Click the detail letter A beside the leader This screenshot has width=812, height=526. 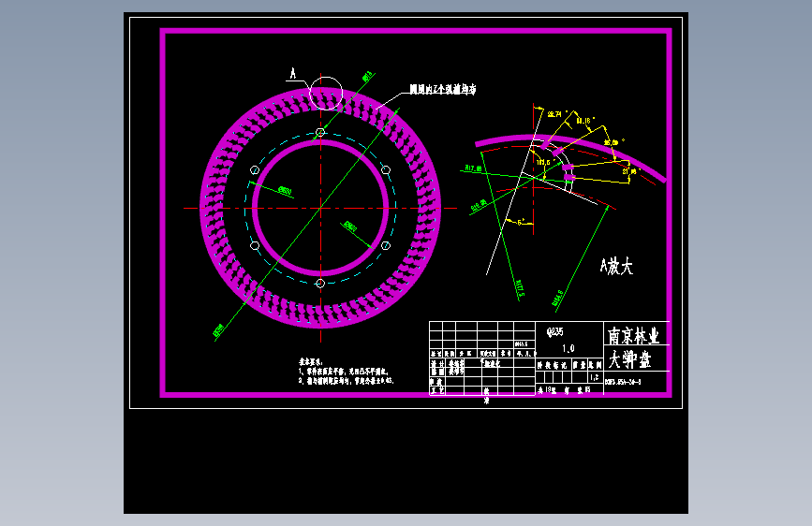[x=293, y=74]
